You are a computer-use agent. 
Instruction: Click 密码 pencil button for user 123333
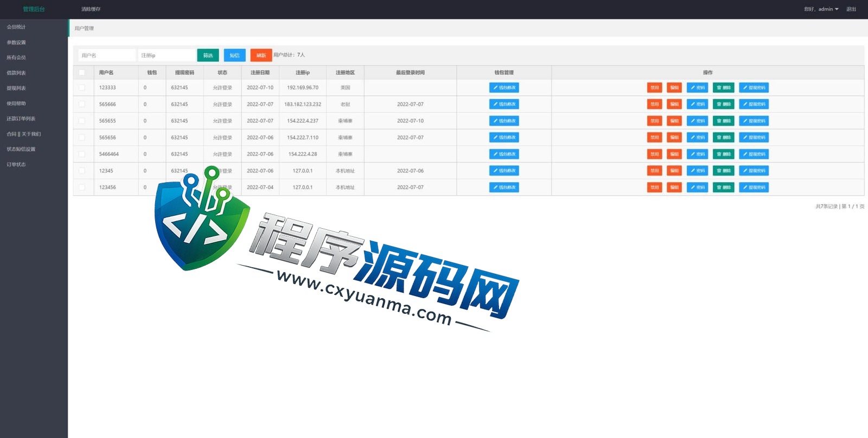tap(697, 87)
